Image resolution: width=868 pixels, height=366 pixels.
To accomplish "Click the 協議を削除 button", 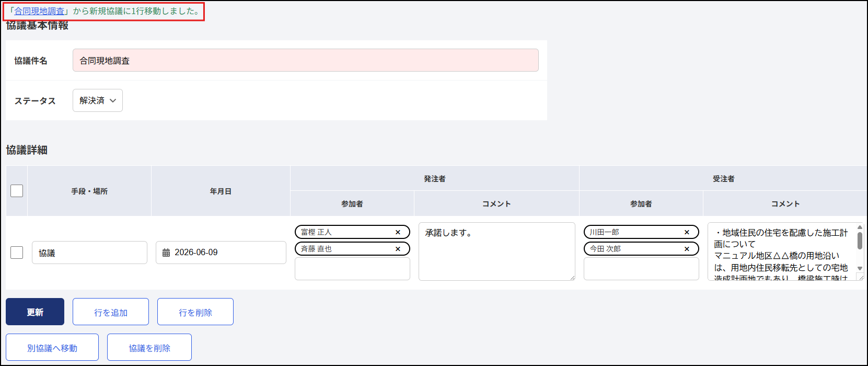I will 149,347.
